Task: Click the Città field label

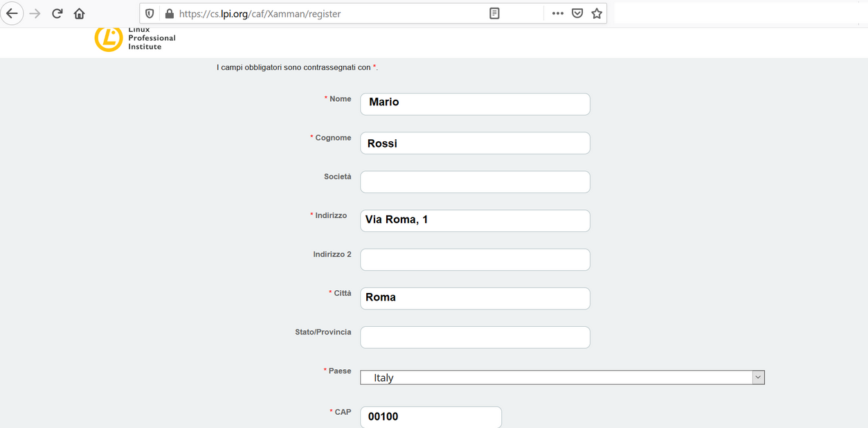Action: point(343,293)
